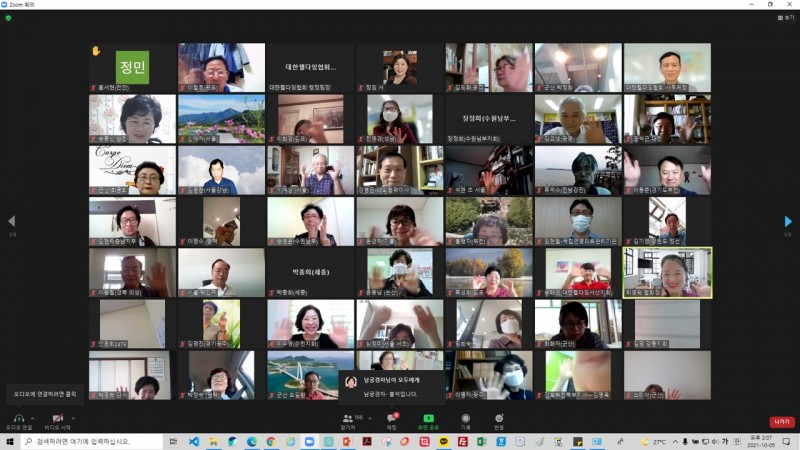Select the green 정민 participant tile
Image resolution: width=800 pixels, height=450 pixels.
pos(132,67)
